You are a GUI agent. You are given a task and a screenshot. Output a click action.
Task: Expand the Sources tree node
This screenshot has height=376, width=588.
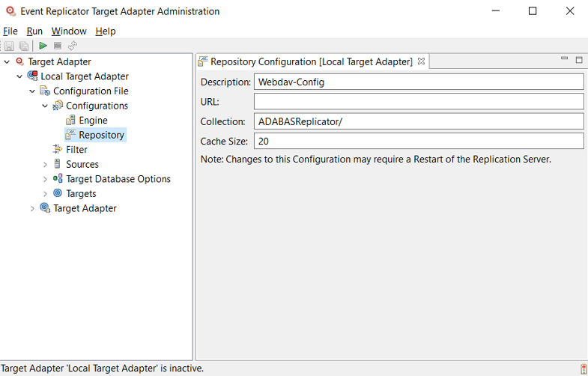tap(45, 165)
